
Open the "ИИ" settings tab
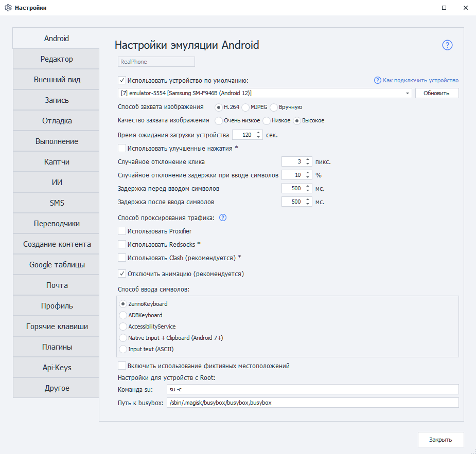click(x=56, y=182)
